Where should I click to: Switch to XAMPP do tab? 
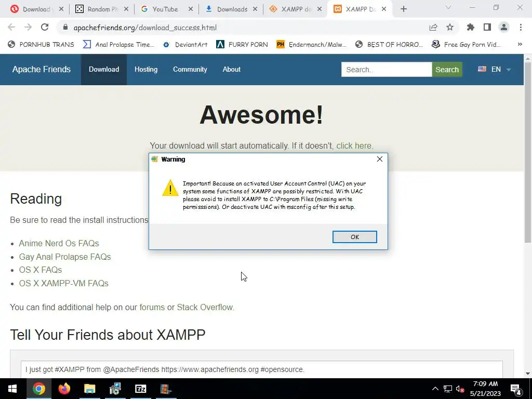(296, 9)
